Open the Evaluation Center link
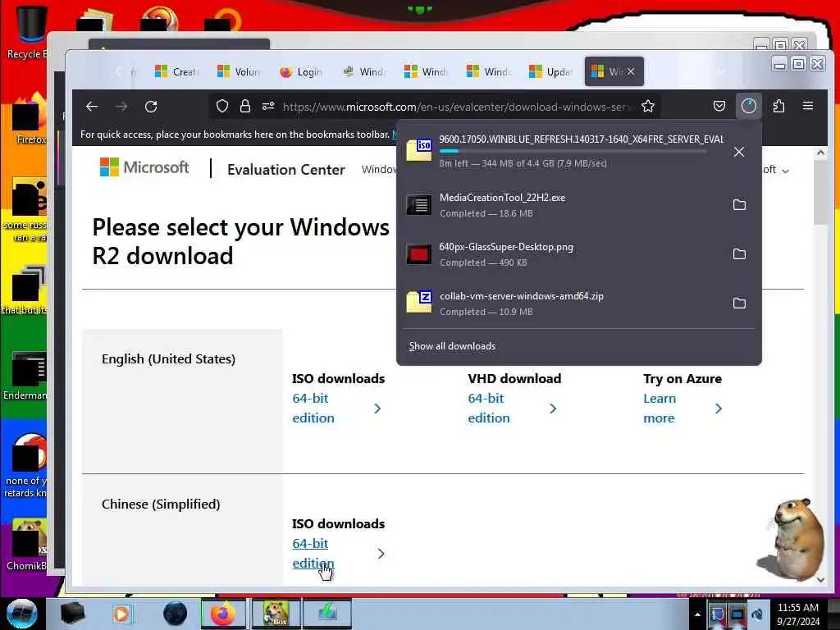The image size is (840, 630). point(286,170)
